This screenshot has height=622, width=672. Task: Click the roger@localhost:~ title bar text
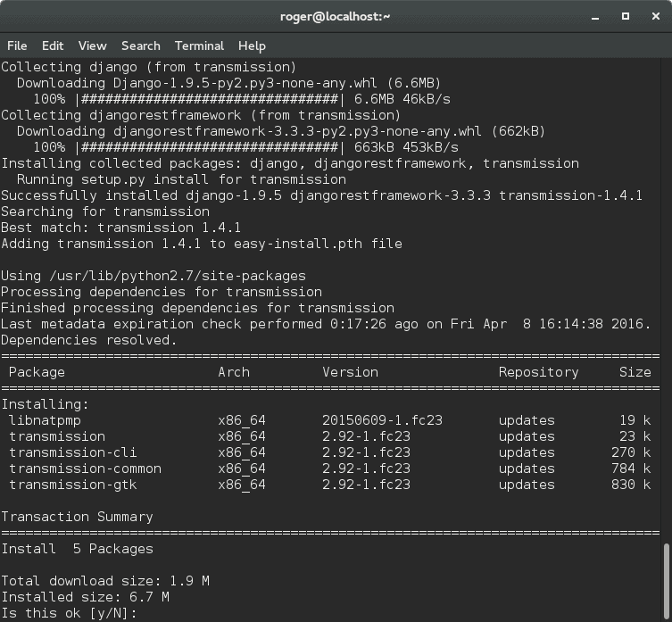pyautogui.click(x=336, y=17)
